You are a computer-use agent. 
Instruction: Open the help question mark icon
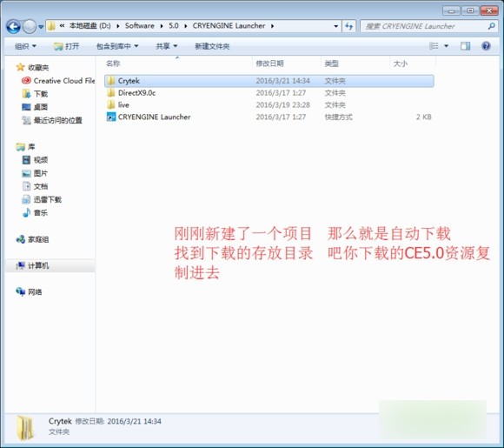(486, 46)
